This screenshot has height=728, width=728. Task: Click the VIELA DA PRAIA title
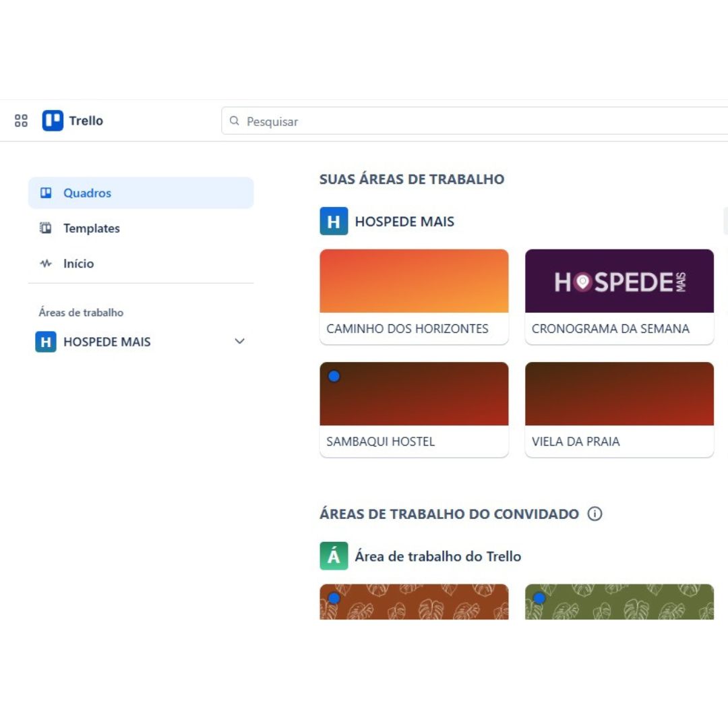576,442
